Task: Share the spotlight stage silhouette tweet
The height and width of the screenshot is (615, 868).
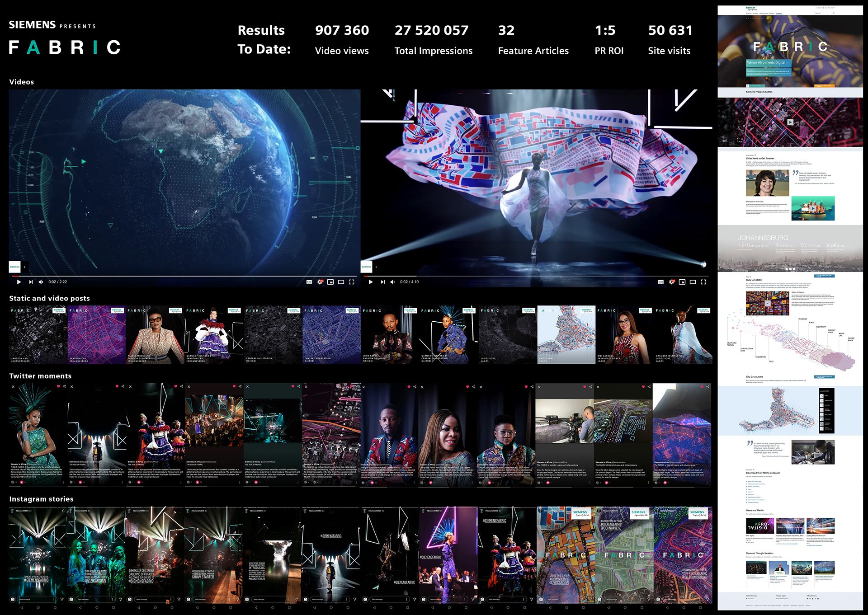Action: [x=123, y=386]
